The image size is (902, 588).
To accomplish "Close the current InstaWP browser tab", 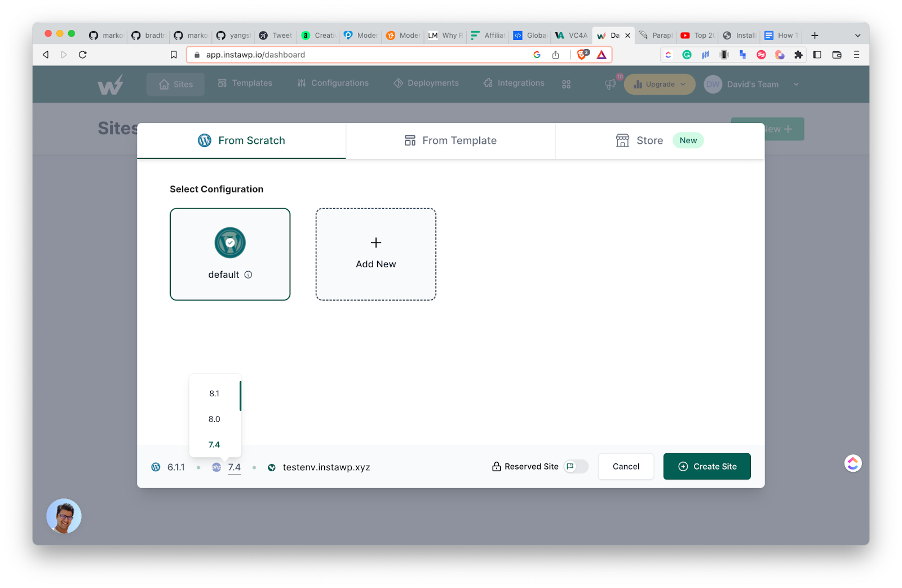I will pyautogui.click(x=627, y=36).
